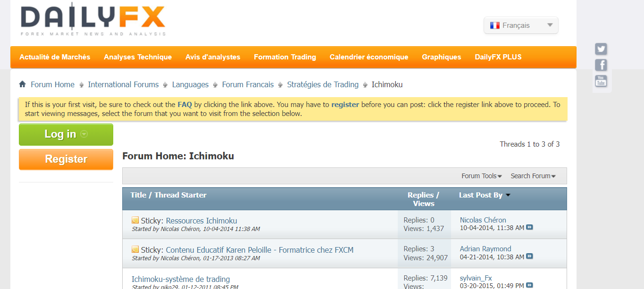Go to International Forums breadcrumb
Image resolution: width=644 pixels, height=289 pixels.
coord(123,84)
